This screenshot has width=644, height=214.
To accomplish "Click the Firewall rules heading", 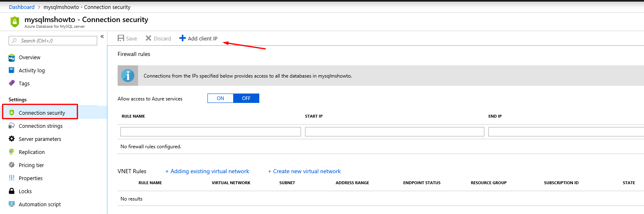I will click(134, 54).
